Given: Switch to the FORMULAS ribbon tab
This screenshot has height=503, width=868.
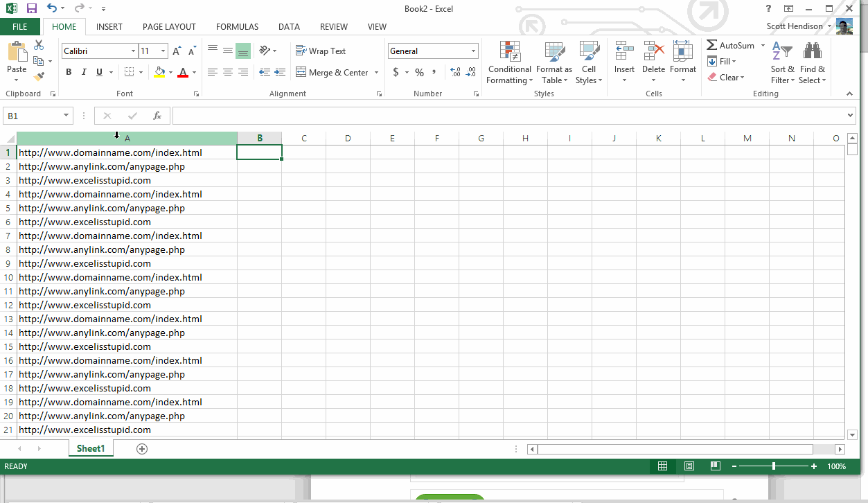Looking at the screenshot, I should pos(237,26).
